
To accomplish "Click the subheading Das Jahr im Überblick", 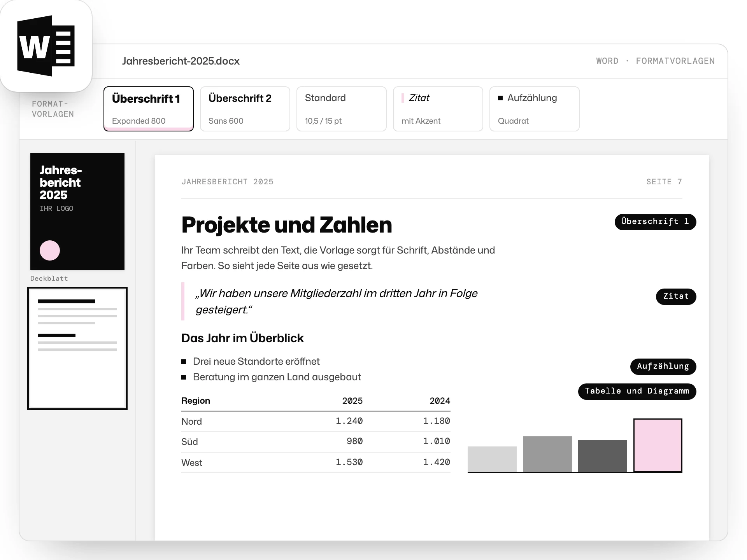I will (242, 338).
